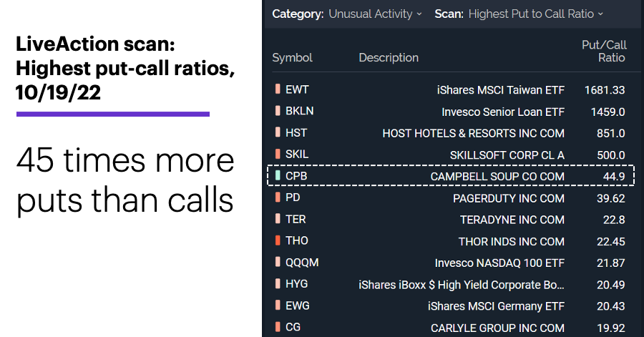Select the PD symbol
The image size is (644, 337).
293,197
